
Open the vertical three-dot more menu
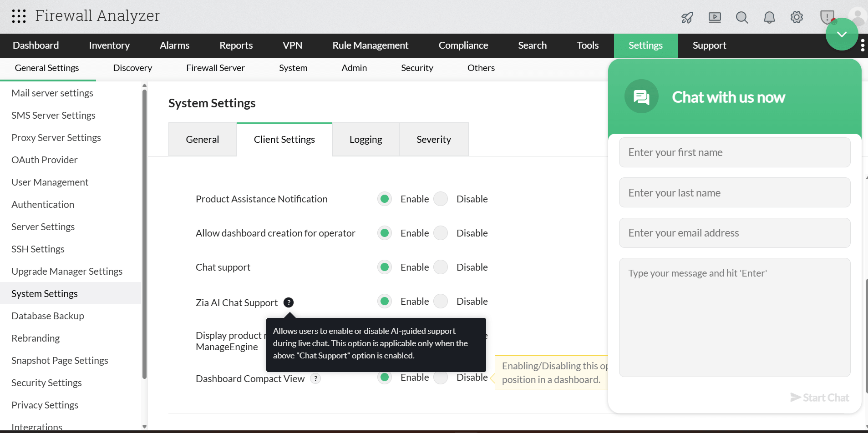coord(863,45)
